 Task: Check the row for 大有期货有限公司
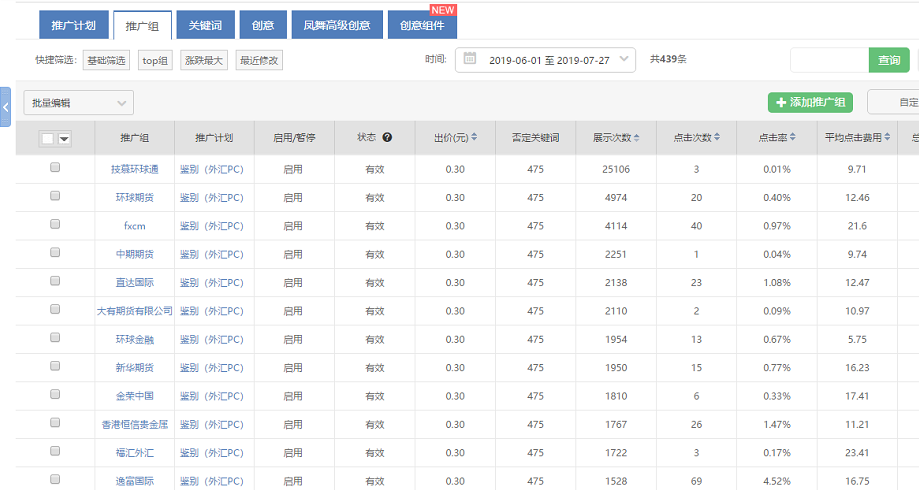(55, 309)
